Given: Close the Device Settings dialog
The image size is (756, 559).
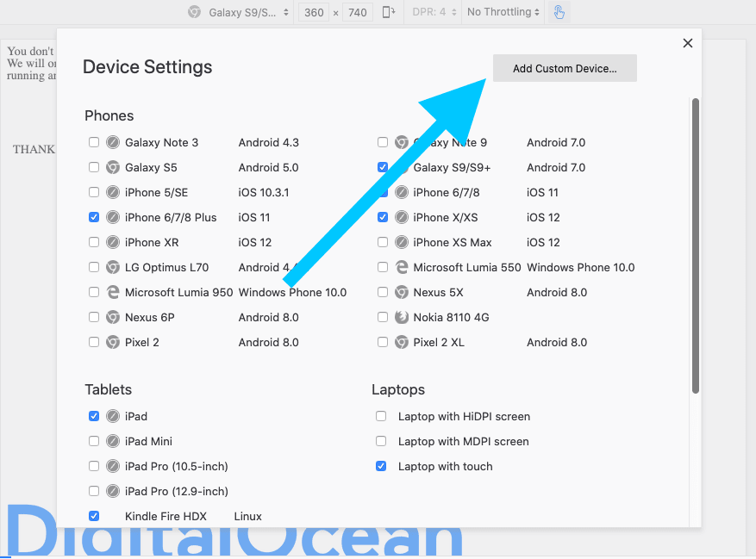Looking at the screenshot, I should point(688,43).
